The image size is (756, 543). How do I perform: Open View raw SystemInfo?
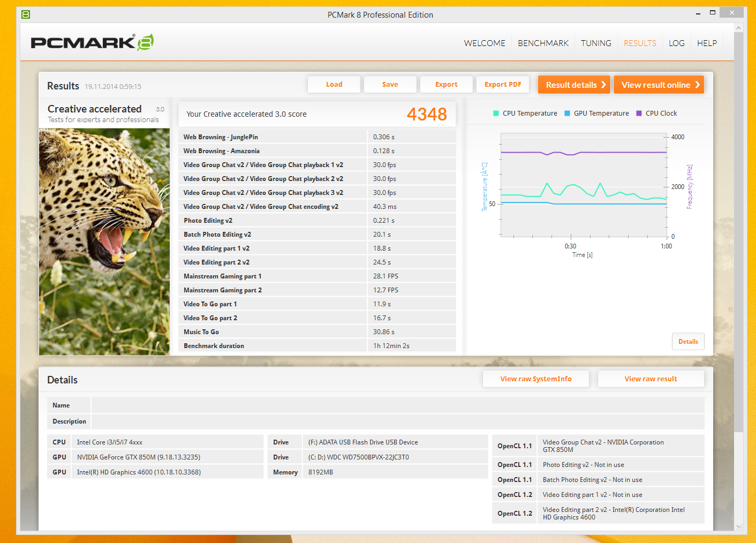click(x=536, y=379)
